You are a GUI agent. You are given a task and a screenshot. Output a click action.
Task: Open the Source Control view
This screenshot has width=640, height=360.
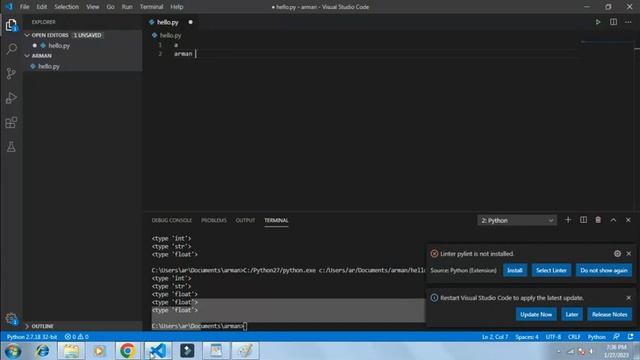[11, 73]
